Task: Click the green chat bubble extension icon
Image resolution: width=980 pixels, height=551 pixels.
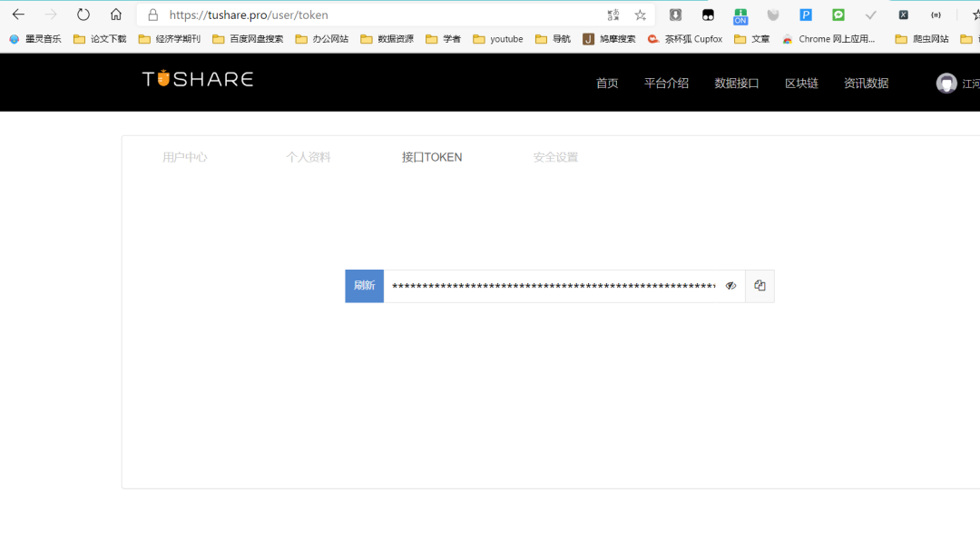Action: pyautogui.click(x=838, y=15)
